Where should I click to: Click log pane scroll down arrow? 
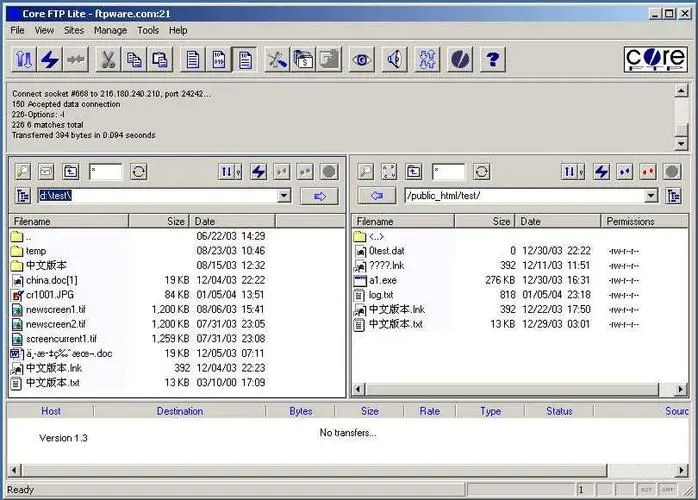click(681, 143)
